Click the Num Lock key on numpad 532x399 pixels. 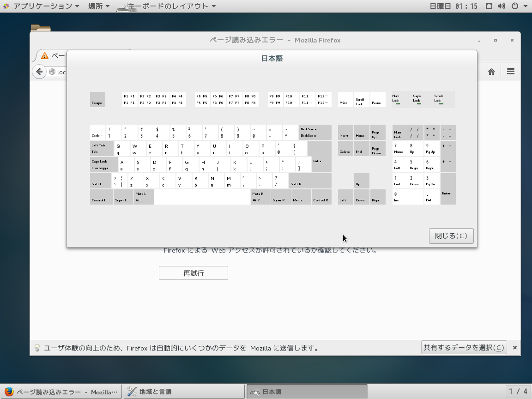point(400,133)
